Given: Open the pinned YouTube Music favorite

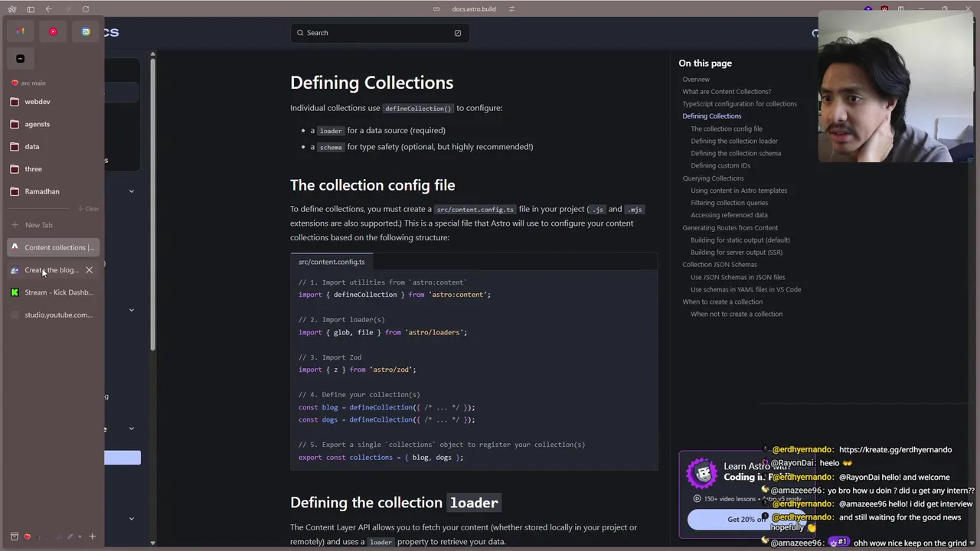Looking at the screenshot, I should pyautogui.click(x=53, y=31).
